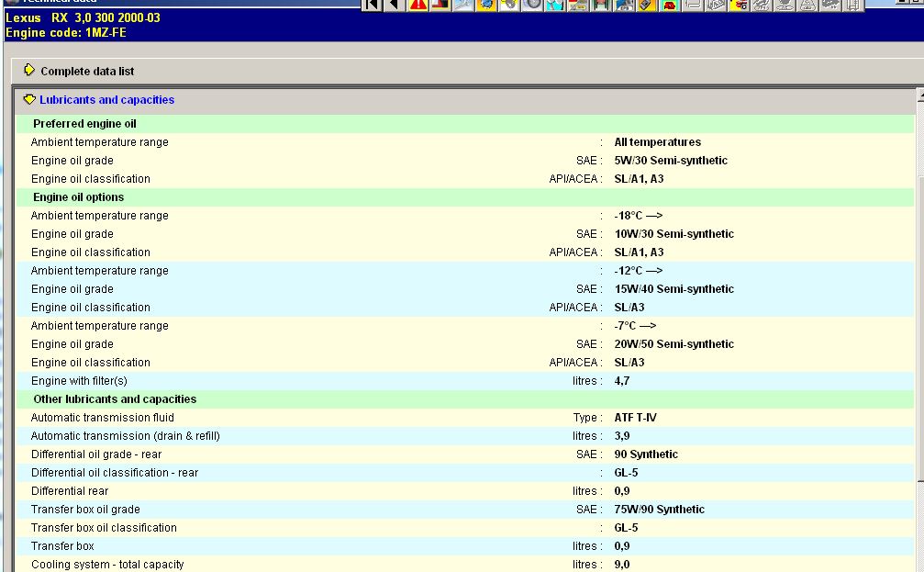924x572 pixels.
Task: Click 'Automatic transmission (drain & refill)' label
Action: 126,436
